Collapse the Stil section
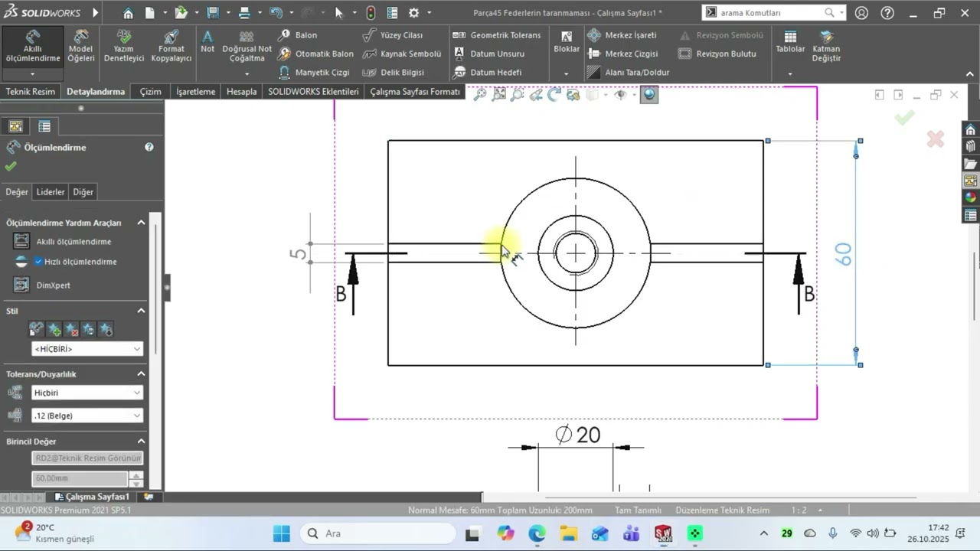This screenshot has width=980, height=551. pos(141,311)
